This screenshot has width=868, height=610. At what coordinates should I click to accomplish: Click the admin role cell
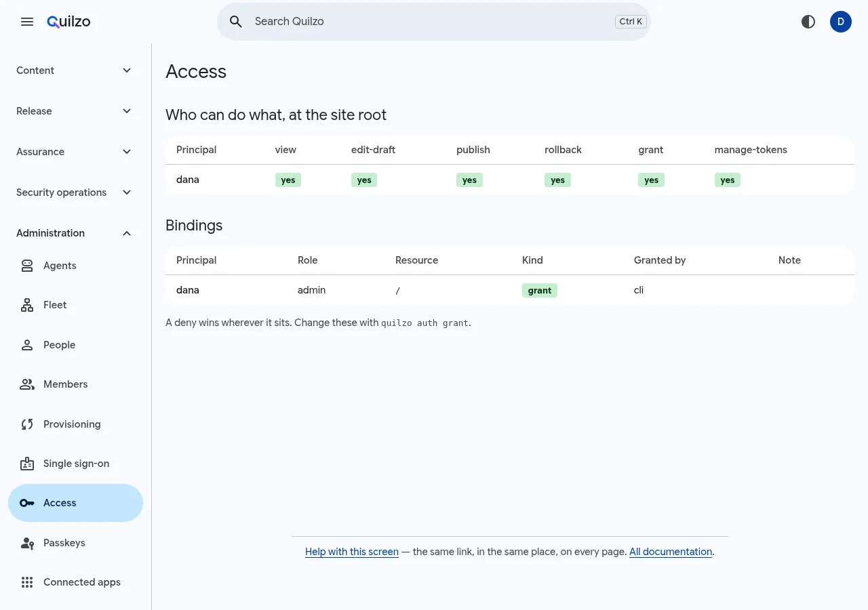[311, 290]
